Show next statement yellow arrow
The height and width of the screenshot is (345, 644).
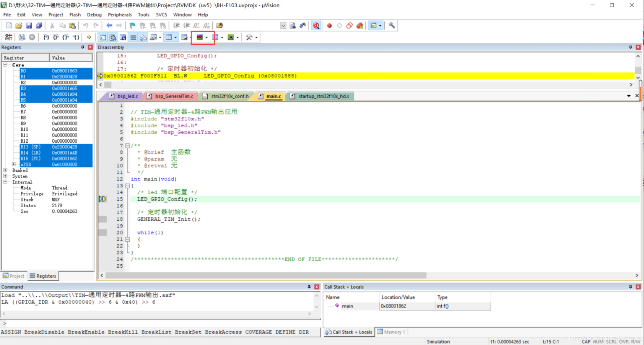point(89,37)
